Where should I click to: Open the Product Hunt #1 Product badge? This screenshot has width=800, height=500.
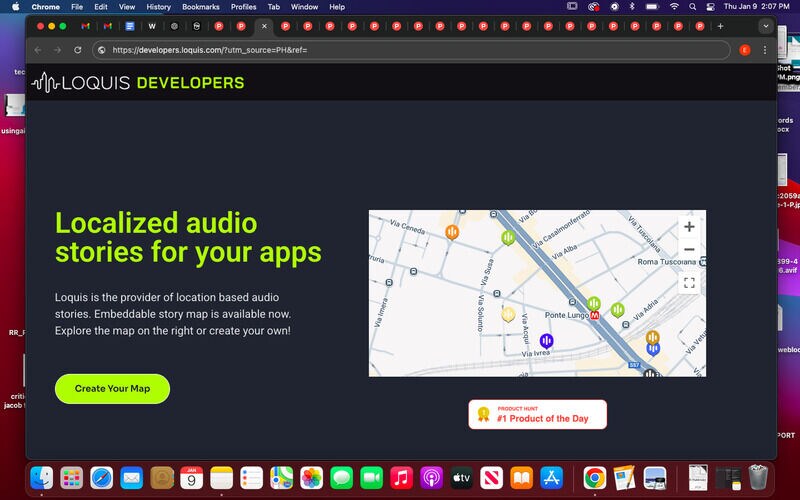538,414
